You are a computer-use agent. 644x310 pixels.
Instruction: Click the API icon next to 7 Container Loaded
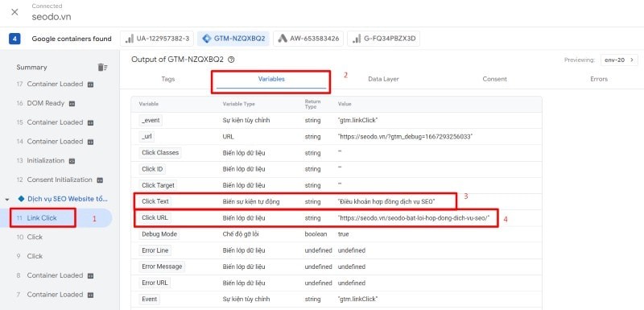click(x=91, y=295)
